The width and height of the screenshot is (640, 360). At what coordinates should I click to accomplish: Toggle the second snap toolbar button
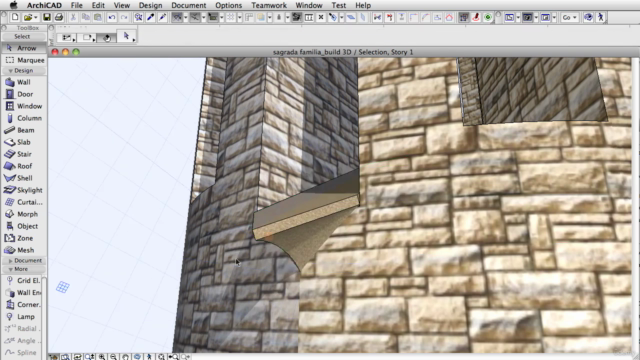pos(195,17)
